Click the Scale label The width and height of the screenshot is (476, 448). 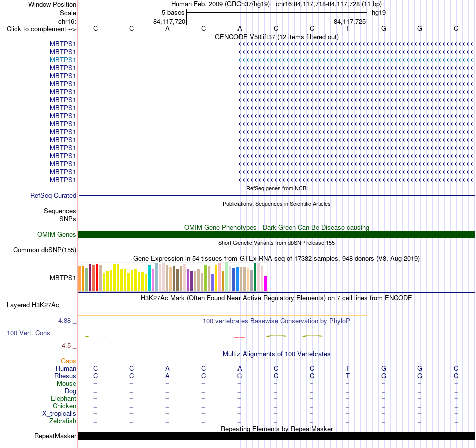68,13
